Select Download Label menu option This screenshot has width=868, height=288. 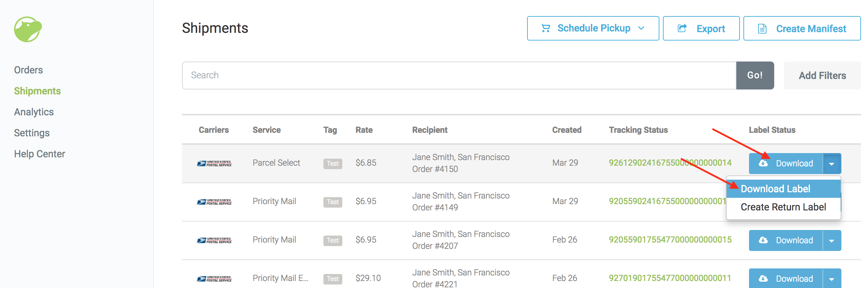(784, 189)
